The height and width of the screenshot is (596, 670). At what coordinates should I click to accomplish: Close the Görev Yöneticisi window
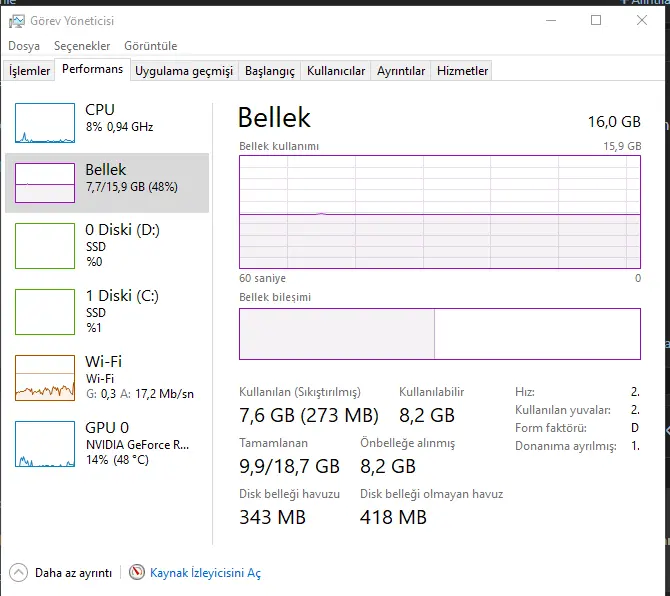(641, 20)
